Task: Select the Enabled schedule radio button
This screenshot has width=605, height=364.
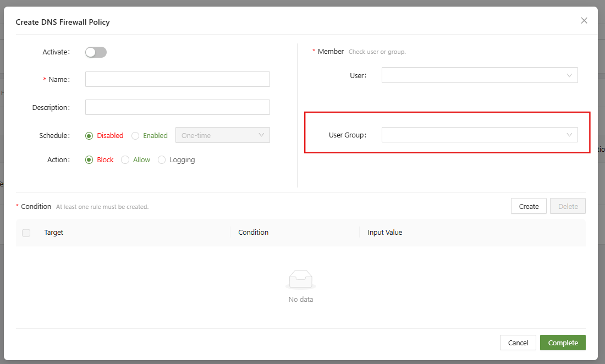Action: (135, 136)
